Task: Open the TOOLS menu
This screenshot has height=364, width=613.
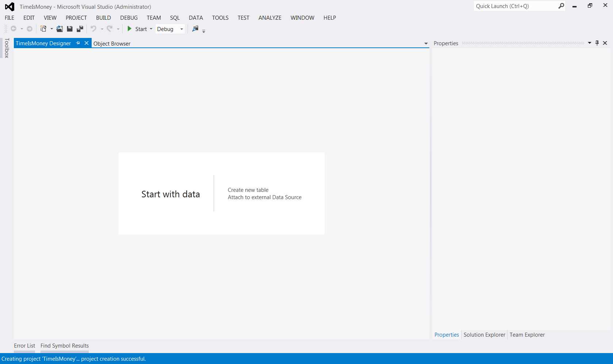Action: [220, 18]
